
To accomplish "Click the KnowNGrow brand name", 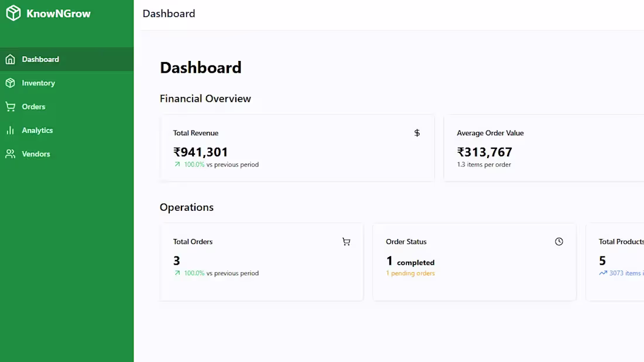I will (59, 13).
